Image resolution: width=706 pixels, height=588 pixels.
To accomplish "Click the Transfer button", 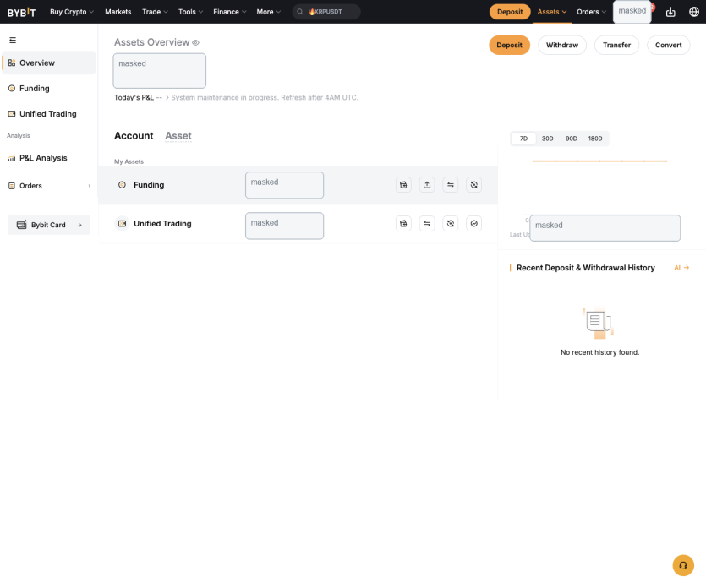I will click(x=616, y=45).
